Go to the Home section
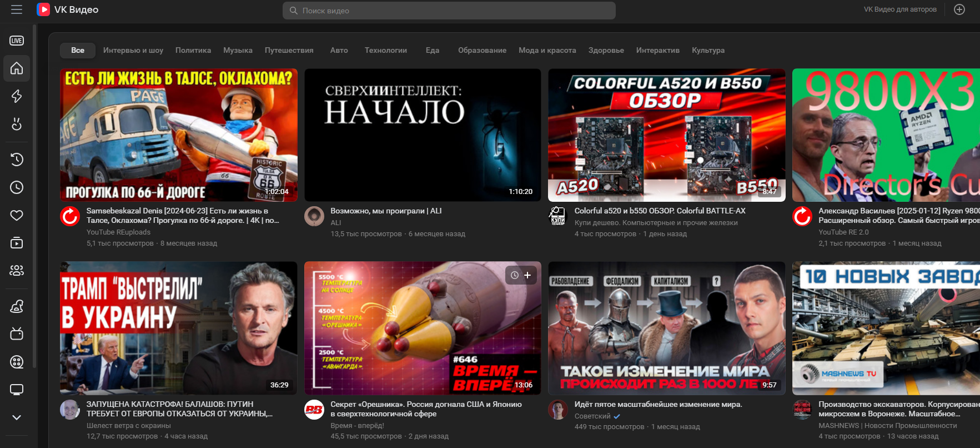This screenshot has height=448, width=980. pos(17,68)
